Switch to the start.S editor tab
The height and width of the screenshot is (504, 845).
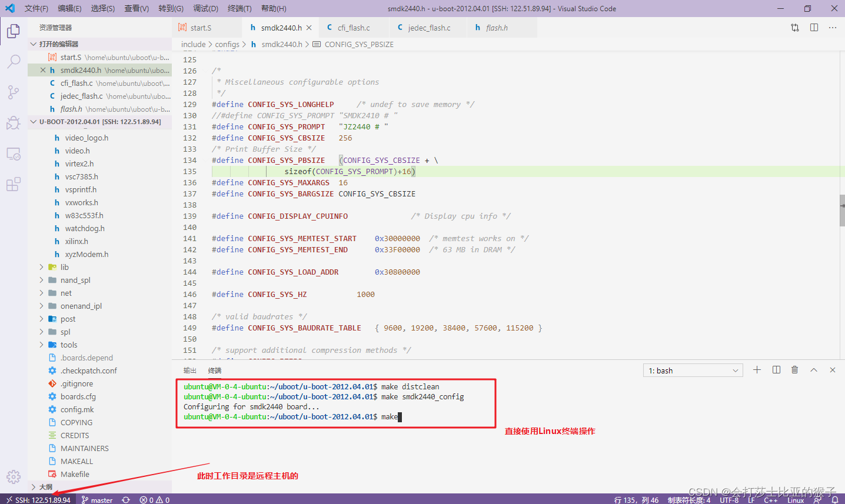point(207,28)
